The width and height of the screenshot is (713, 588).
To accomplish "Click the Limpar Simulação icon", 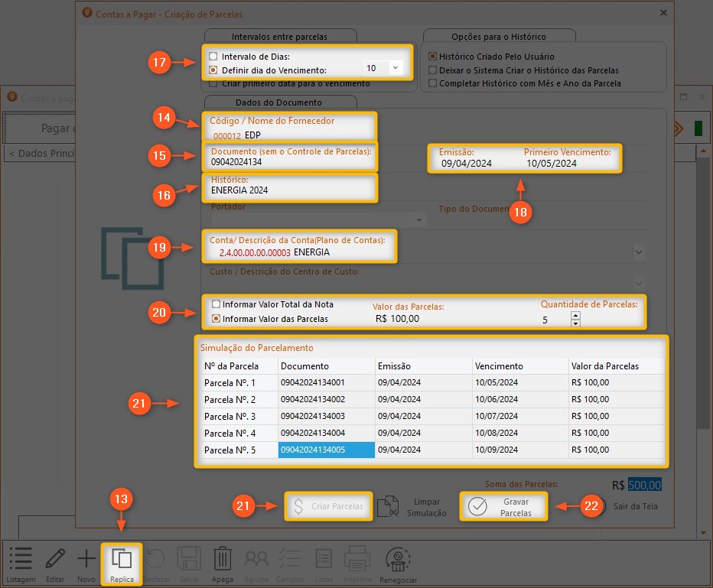I will click(x=389, y=506).
